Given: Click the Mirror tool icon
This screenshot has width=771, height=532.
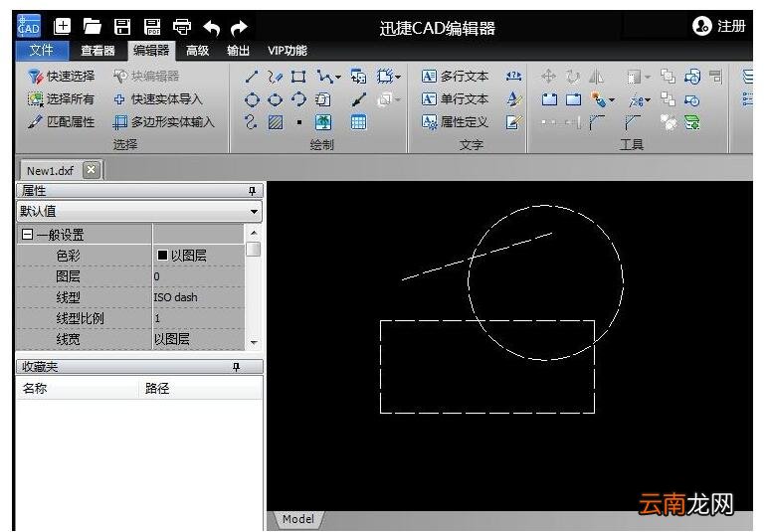Looking at the screenshot, I should tap(596, 77).
